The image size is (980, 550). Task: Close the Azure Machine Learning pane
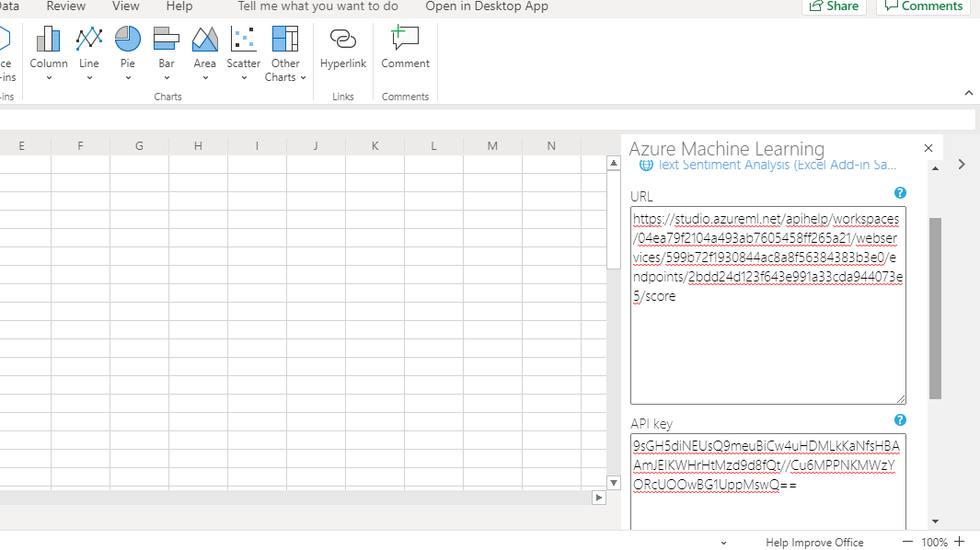[x=928, y=148]
